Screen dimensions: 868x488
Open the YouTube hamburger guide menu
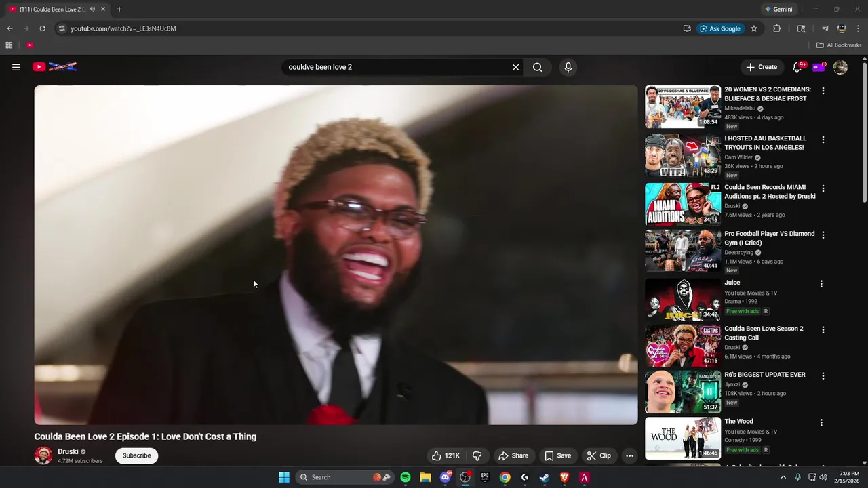coord(16,67)
